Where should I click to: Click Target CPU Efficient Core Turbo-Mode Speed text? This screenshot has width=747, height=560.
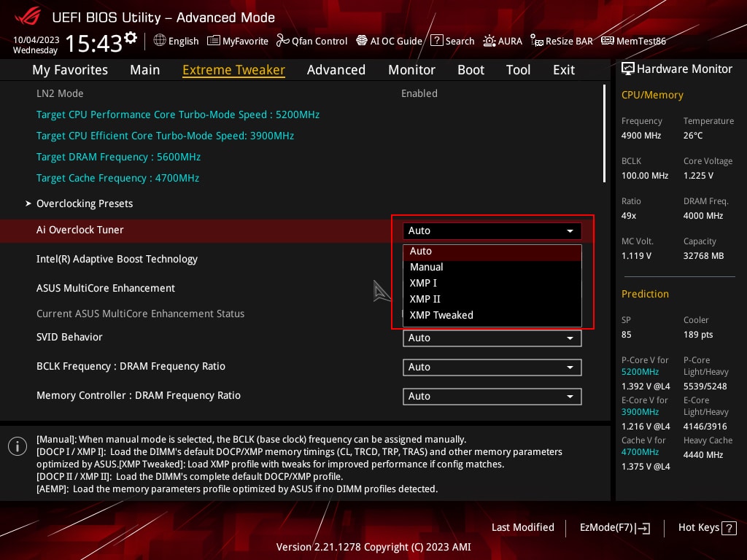(x=165, y=136)
